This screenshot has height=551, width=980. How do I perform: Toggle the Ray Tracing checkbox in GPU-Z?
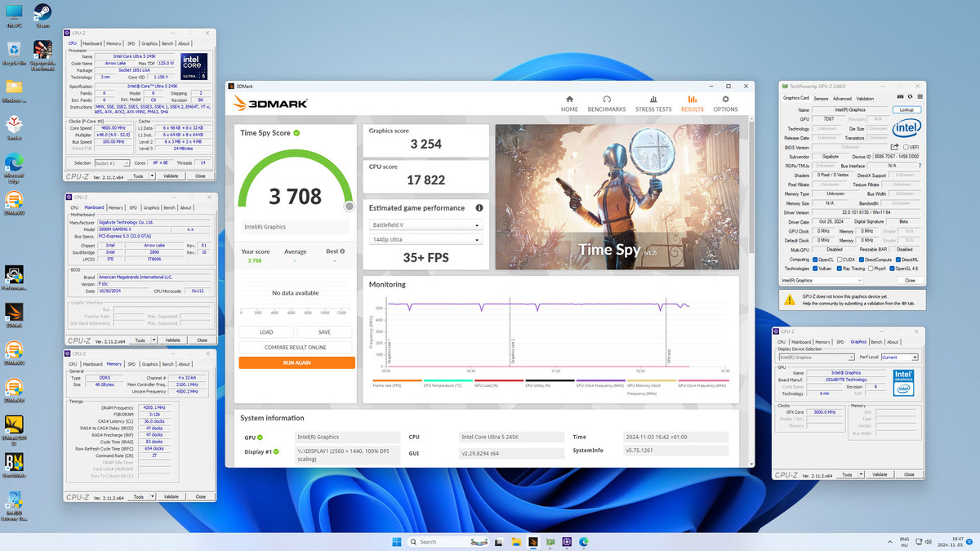[x=838, y=269]
